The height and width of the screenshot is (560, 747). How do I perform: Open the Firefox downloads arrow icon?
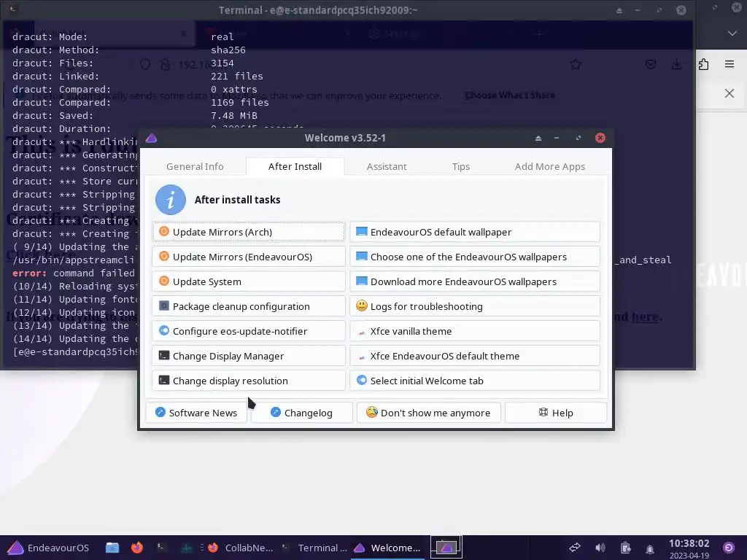pyautogui.click(x=676, y=64)
